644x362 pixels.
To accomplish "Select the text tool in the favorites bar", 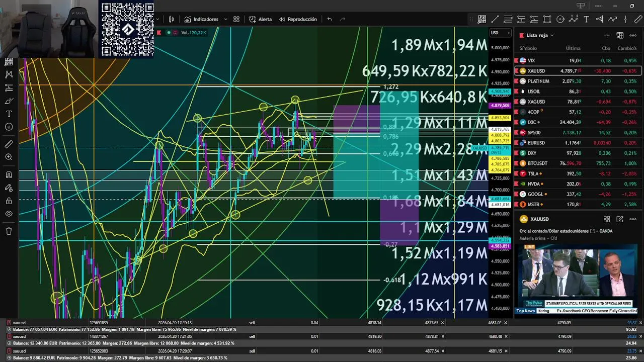I will point(587,19).
